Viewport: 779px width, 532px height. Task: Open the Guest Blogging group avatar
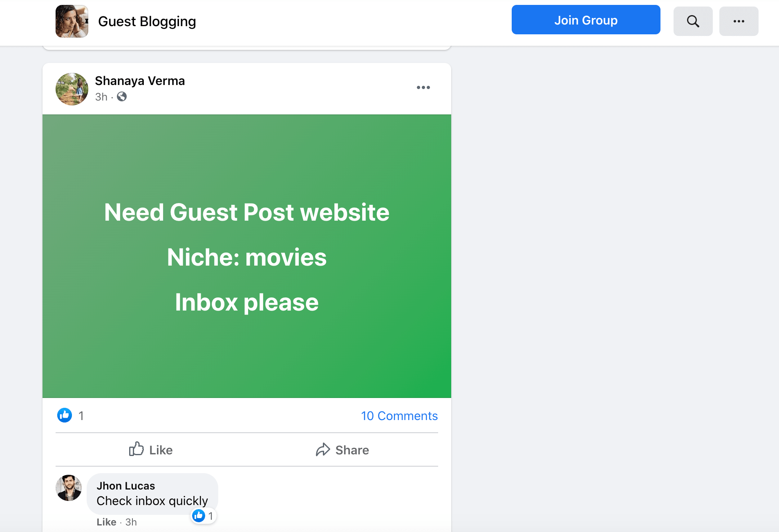[x=72, y=21]
